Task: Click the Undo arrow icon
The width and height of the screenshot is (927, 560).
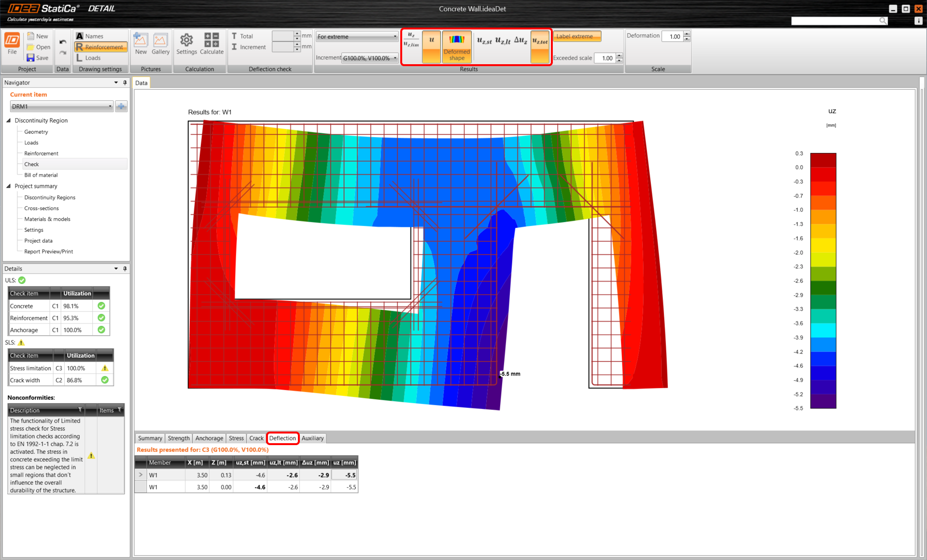Action: point(63,42)
